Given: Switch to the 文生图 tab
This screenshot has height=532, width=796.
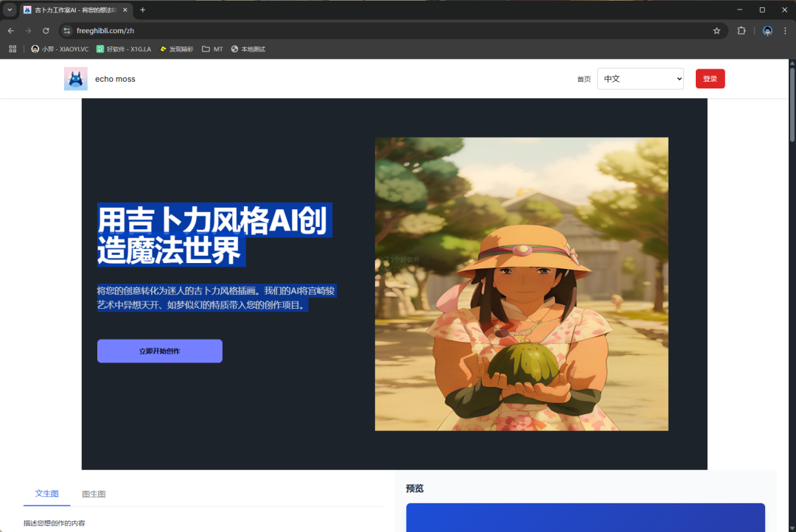Looking at the screenshot, I should click(46, 494).
